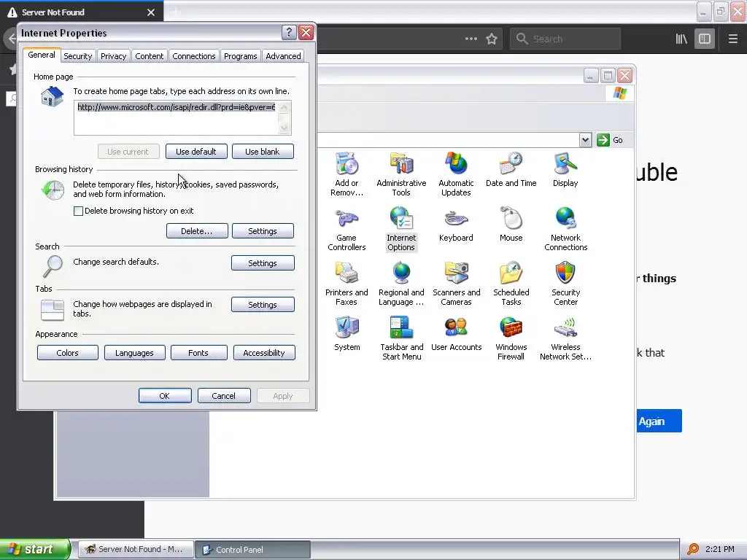Open Printers and Faxes icon
Image resolution: width=747 pixels, height=560 pixels.
click(x=347, y=284)
